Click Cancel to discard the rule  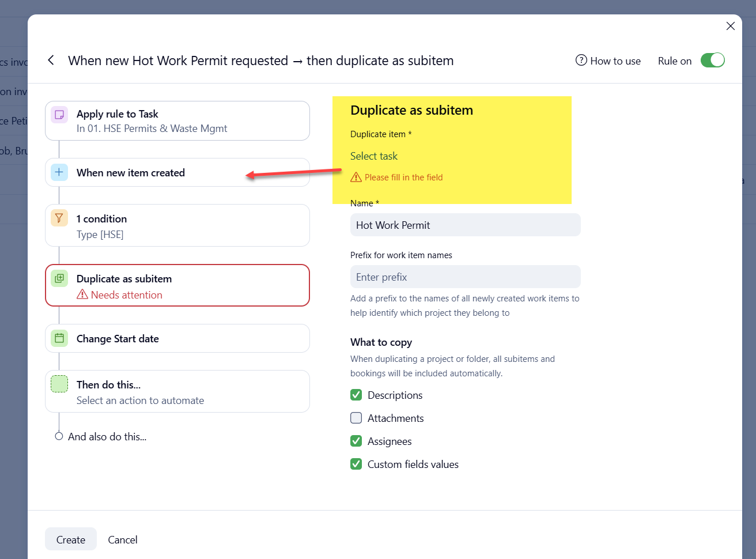click(123, 539)
